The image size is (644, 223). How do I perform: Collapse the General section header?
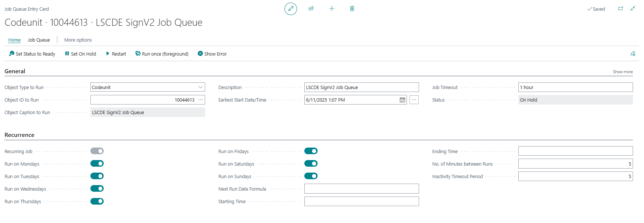(x=15, y=71)
